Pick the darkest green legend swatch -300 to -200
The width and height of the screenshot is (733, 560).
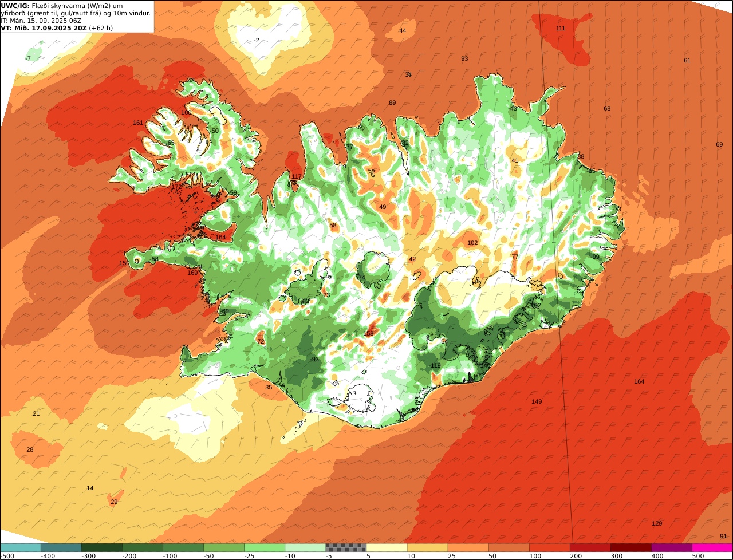point(102,548)
